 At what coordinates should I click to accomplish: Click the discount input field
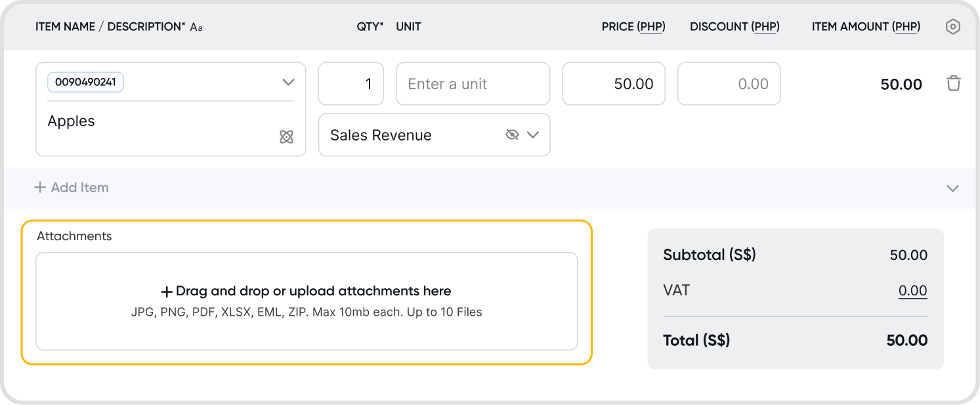click(729, 84)
